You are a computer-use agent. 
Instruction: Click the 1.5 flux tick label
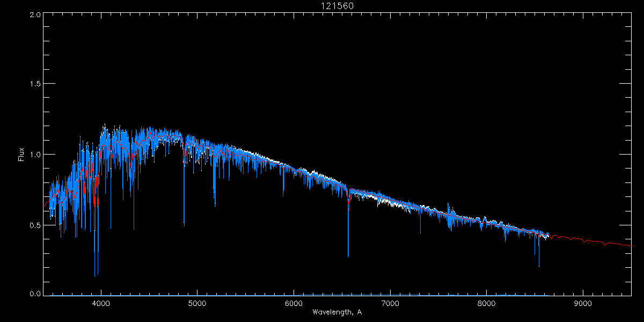click(x=35, y=84)
